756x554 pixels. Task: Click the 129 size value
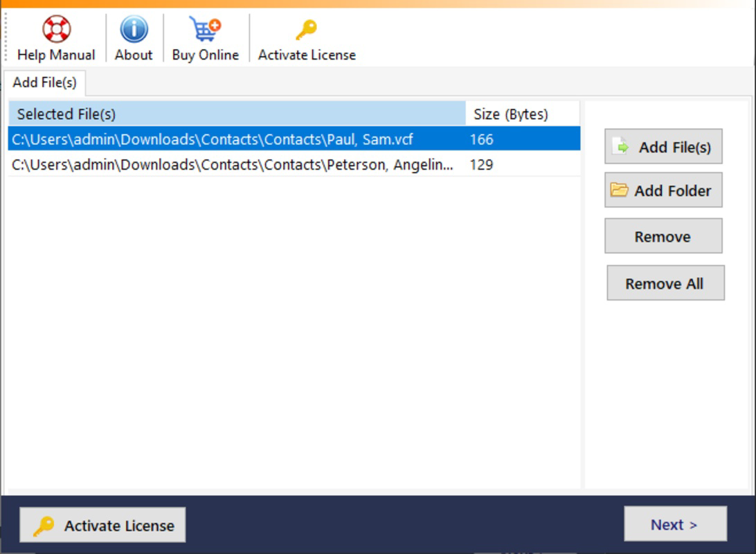481,165
